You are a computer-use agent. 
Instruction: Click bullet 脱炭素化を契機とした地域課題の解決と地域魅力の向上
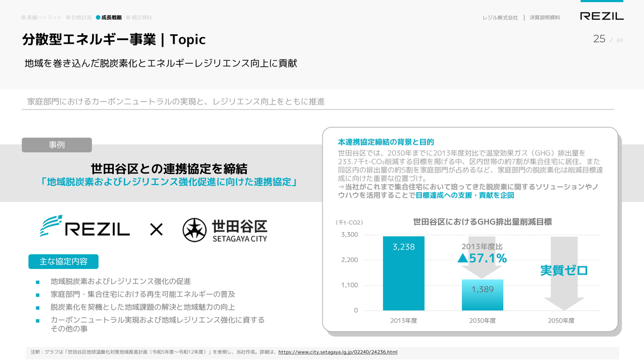tap(143, 307)
